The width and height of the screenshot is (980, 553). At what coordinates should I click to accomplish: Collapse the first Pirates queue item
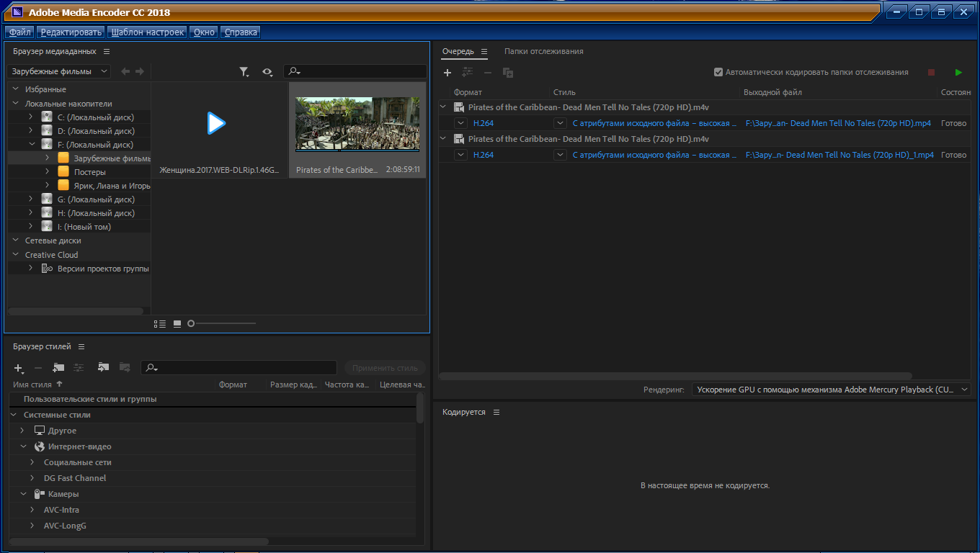444,107
